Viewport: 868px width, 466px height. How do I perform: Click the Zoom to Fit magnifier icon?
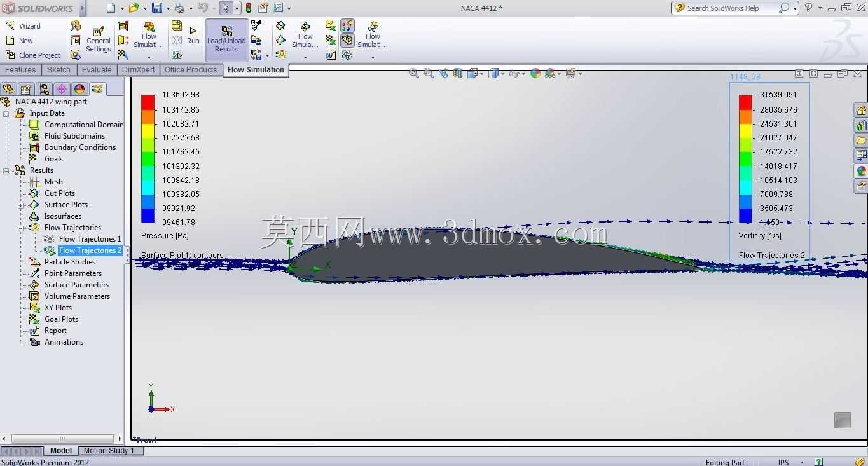click(x=414, y=74)
